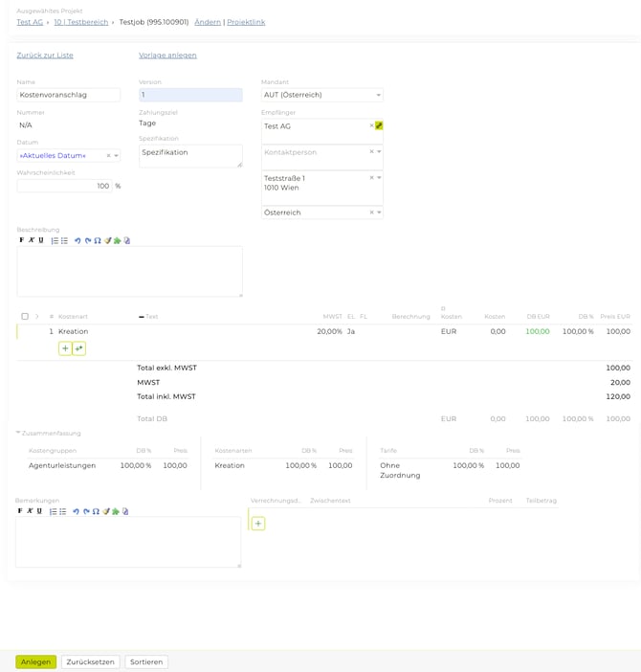The image size is (641, 672).
Task: Edit recipient Test AG with pencil icon
Action: click(x=379, y=125)
